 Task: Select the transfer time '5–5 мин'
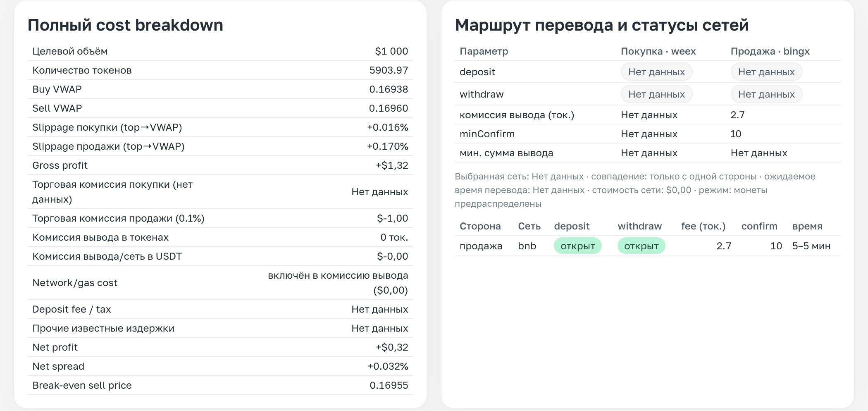[x=811, y=246]
